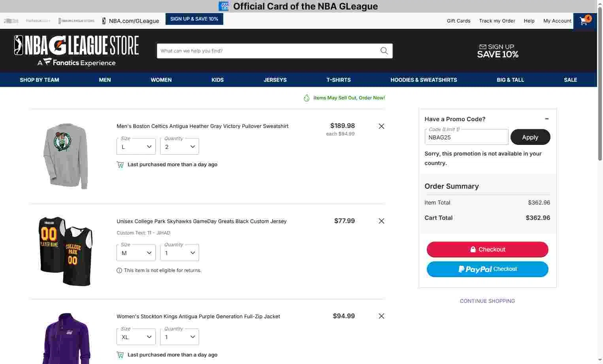Open the Track my Order link
603x364 pixels.
pyautogui.click(x=497, y=21)
